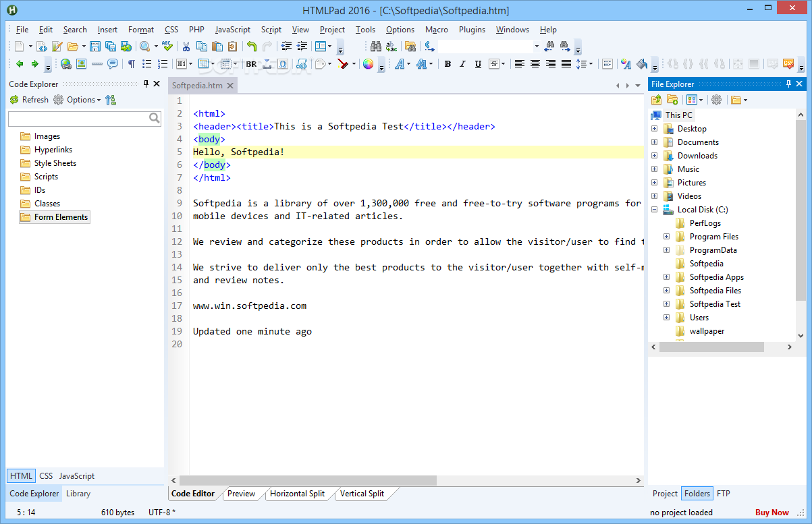
Task: Click the Refresh button in Code Explorer
Action: click(29, 100)
